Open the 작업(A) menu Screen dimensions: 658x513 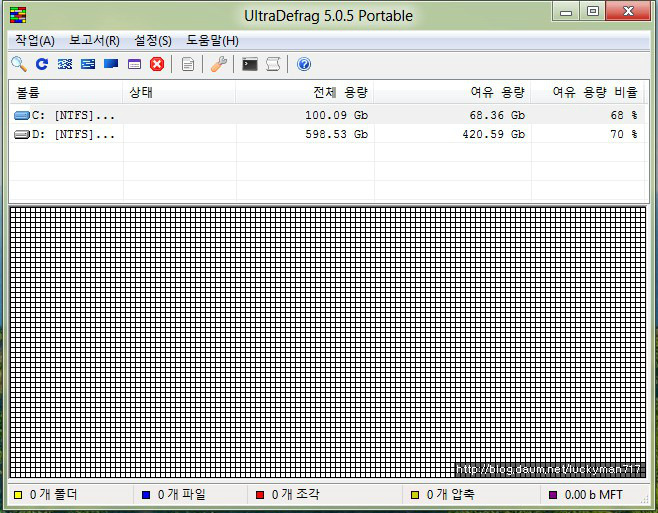(35, 41)
